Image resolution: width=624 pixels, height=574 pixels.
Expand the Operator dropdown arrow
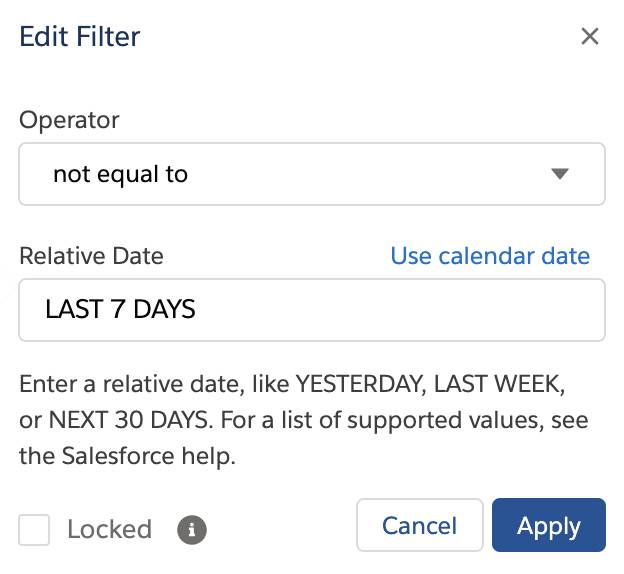(560, 174)
